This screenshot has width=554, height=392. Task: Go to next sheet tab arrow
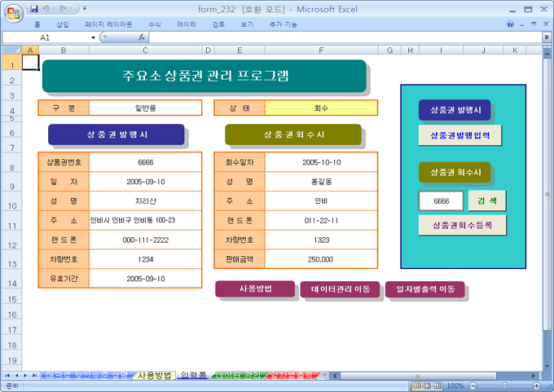click(25, 376)
